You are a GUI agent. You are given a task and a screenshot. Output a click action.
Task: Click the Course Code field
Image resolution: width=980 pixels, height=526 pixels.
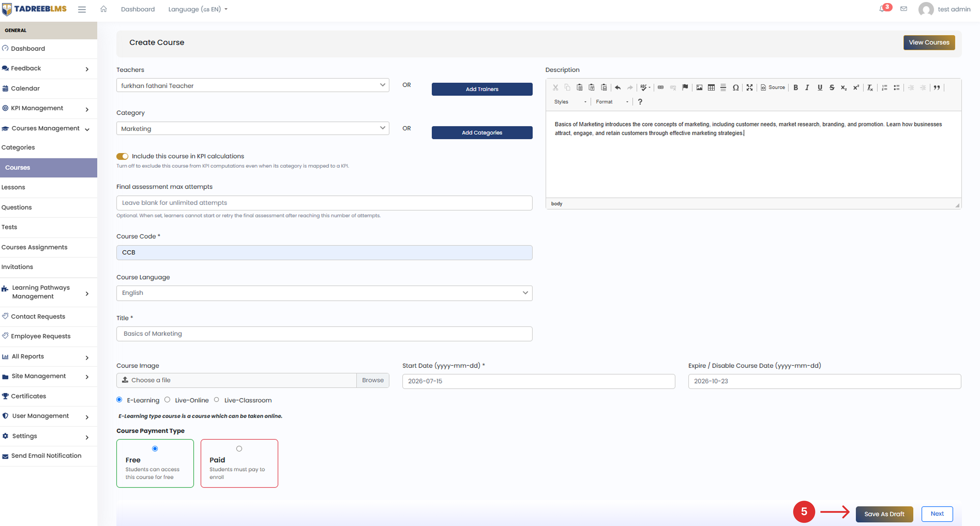[324, 253]
